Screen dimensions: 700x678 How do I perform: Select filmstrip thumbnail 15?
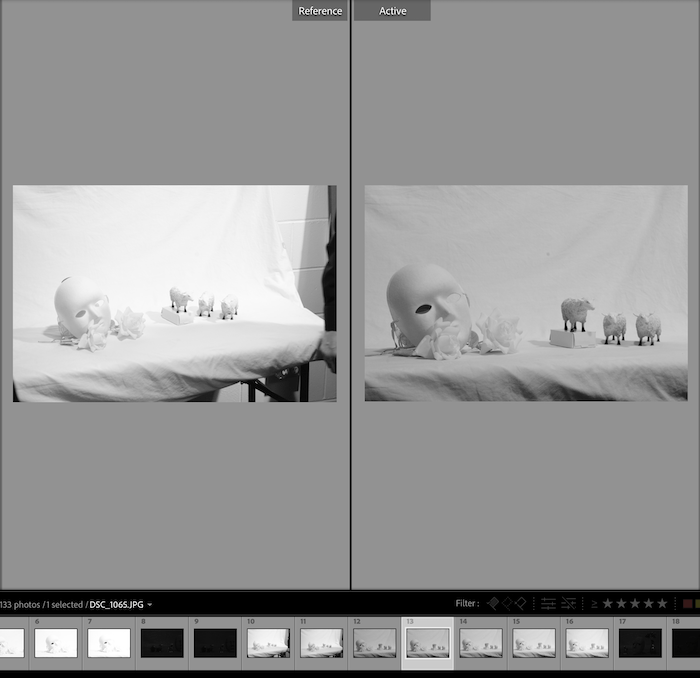[534, 643]
